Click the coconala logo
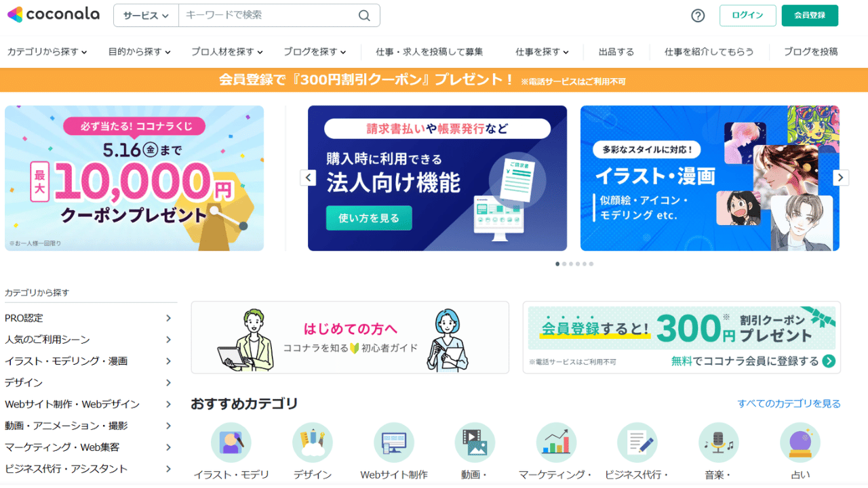The height and width of the screenshot is (488, 868). (x=53, y=14)
